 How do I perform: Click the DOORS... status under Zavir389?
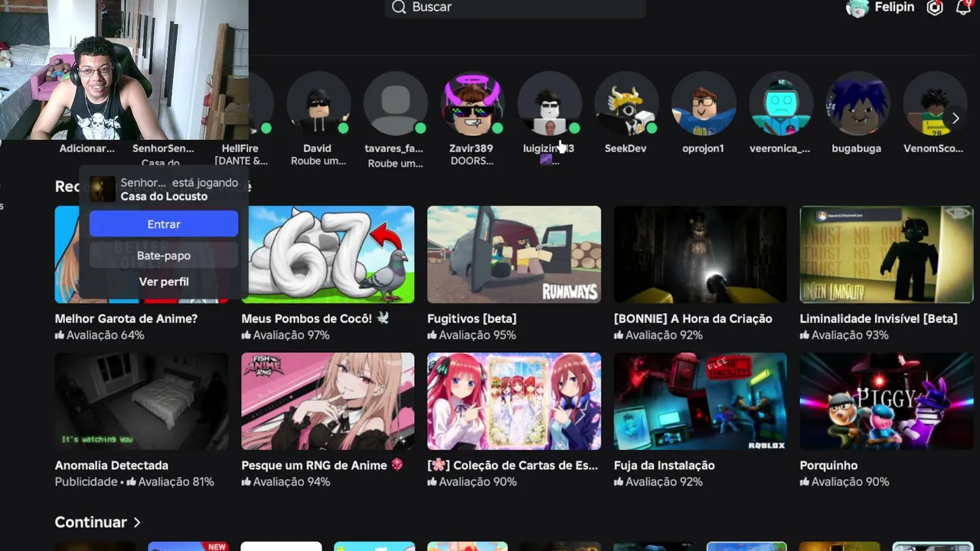[x=472, y=161]
